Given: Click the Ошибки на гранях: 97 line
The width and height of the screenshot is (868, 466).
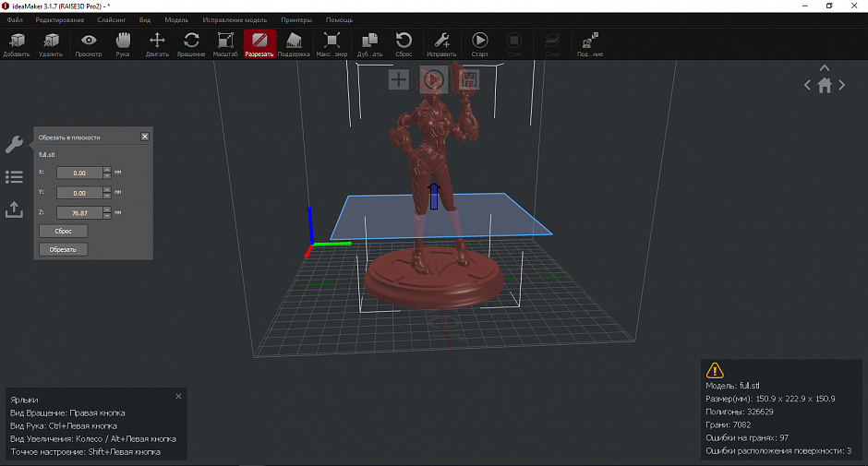Looking at the screenshot, I should (747, 437).
